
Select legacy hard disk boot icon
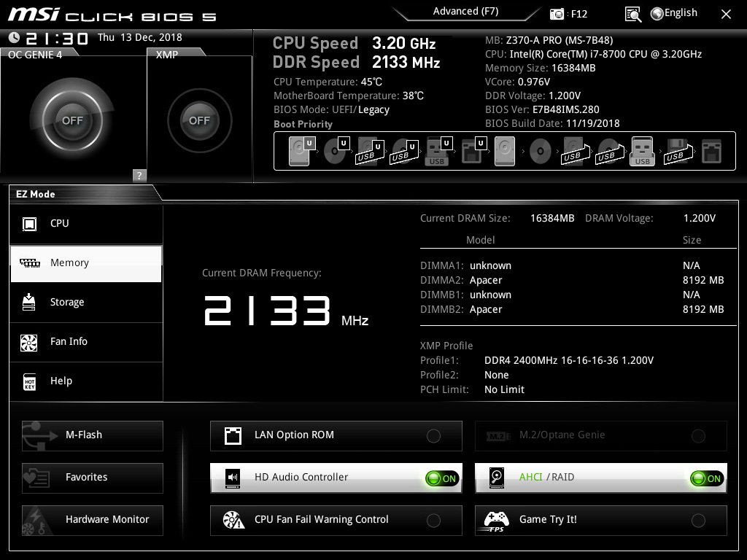coord(505,152)
